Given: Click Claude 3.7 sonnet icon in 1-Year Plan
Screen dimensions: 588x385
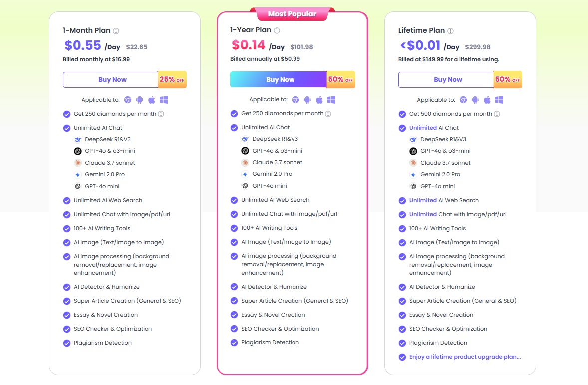Looking at the screenshot, I should click(245, 162).
